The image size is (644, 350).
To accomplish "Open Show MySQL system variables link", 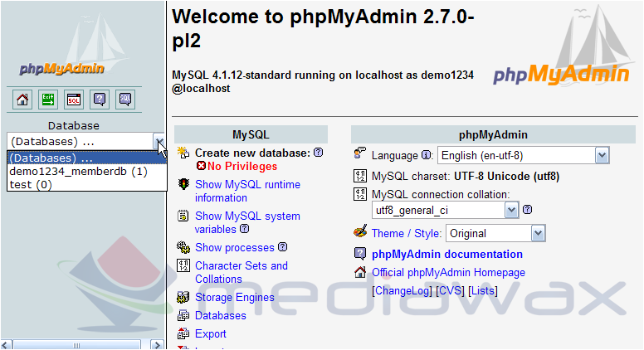I will tap(247, 222).
